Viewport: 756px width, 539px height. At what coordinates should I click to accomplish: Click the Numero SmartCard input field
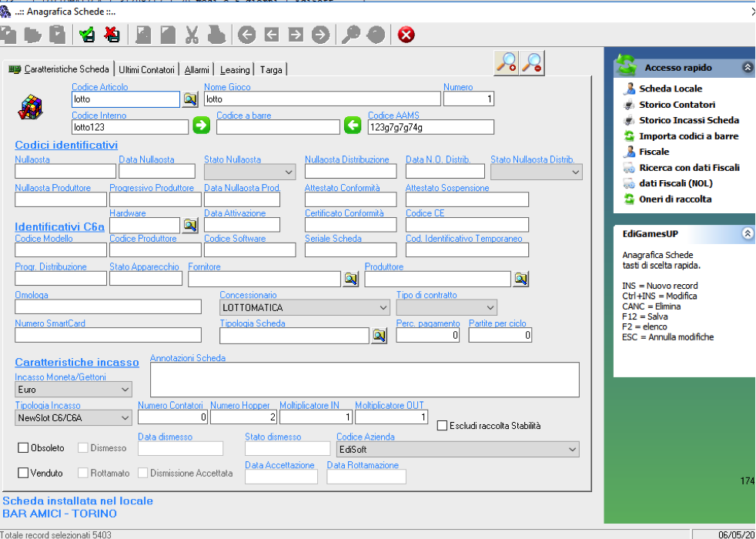click(x=108, y=335)
